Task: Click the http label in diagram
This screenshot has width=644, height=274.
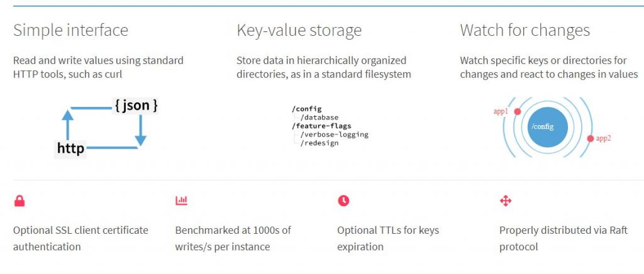Action: coord(70,148)
